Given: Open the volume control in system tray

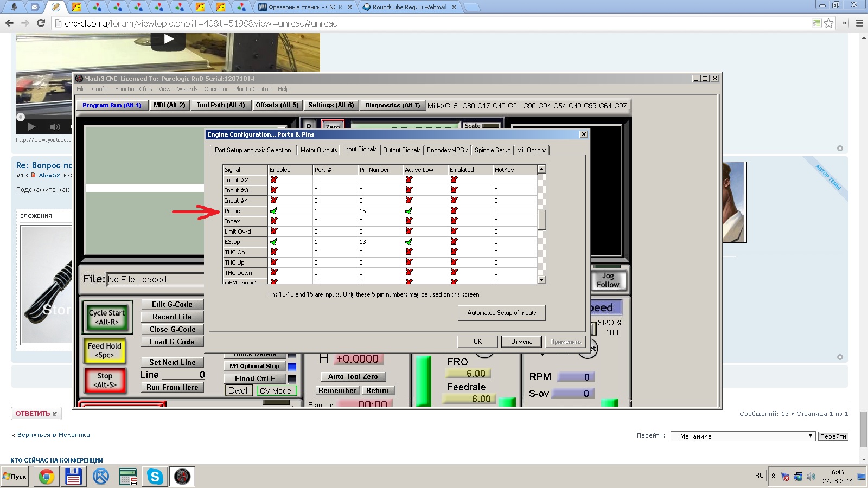Looking at the screenshot, I should coord(811,477).
